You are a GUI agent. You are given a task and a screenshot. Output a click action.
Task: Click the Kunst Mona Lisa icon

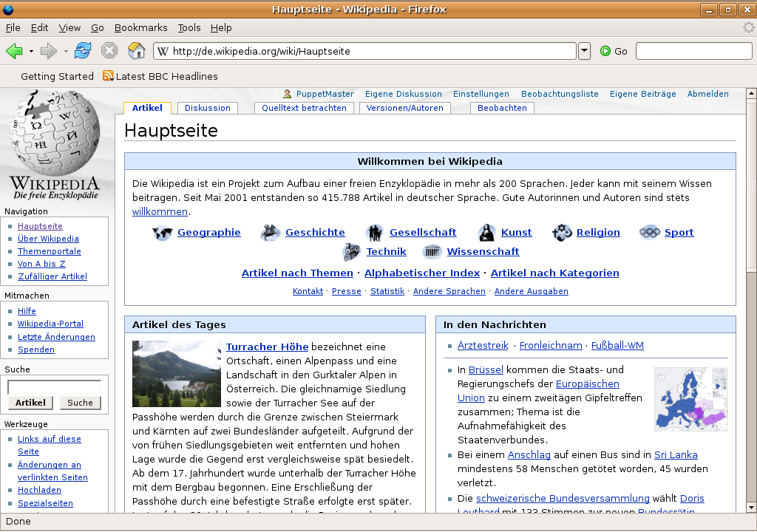(486, 233)
